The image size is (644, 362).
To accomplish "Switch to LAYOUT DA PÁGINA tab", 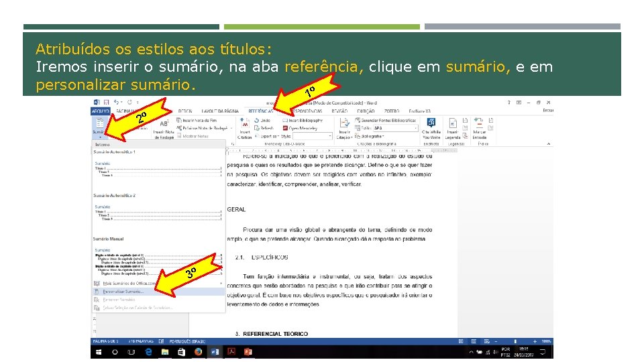I will pyautogui.click(x=220, y=111).
